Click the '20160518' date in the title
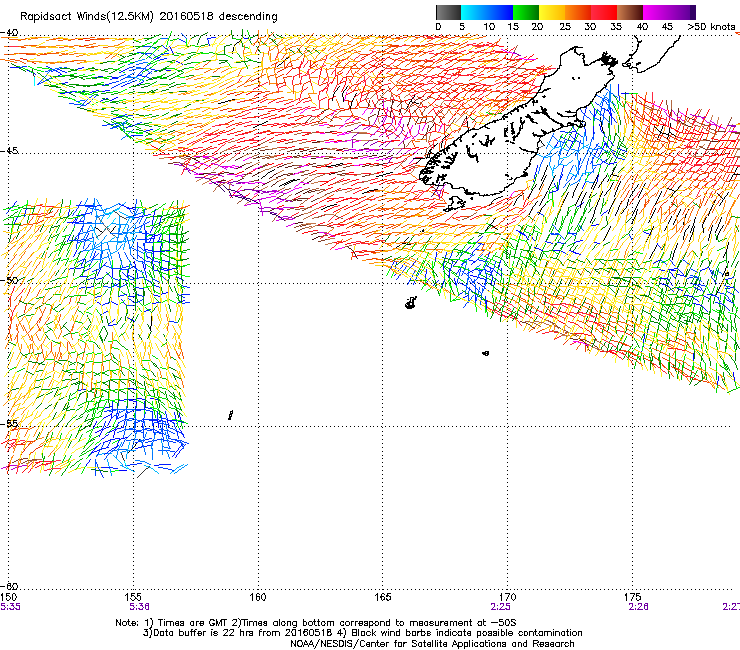Image resolution: width=740 pixels, height=650 pixels. coord(186,17)
